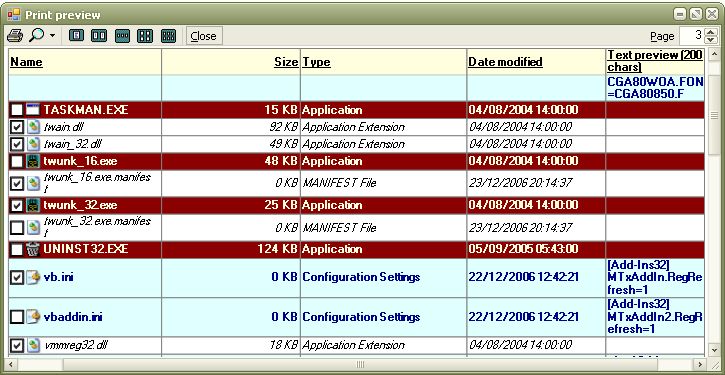725x375 pixels.
Task: Select the four pages layout icon
Action: click(145, 36)
